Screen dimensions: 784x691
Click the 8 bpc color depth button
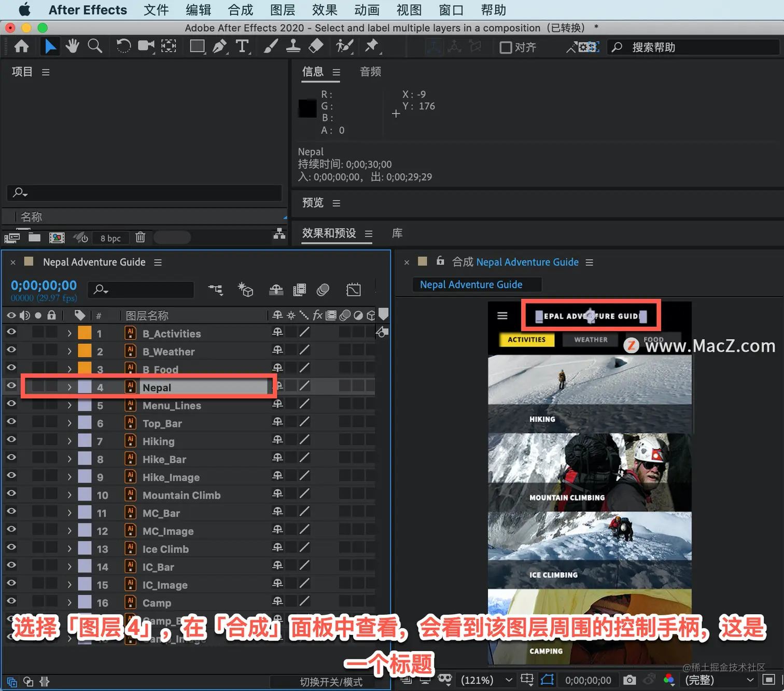tap(110, 238)
